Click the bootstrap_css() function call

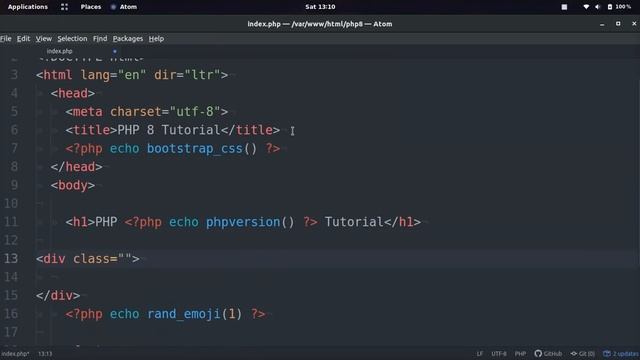coord(202,149)
